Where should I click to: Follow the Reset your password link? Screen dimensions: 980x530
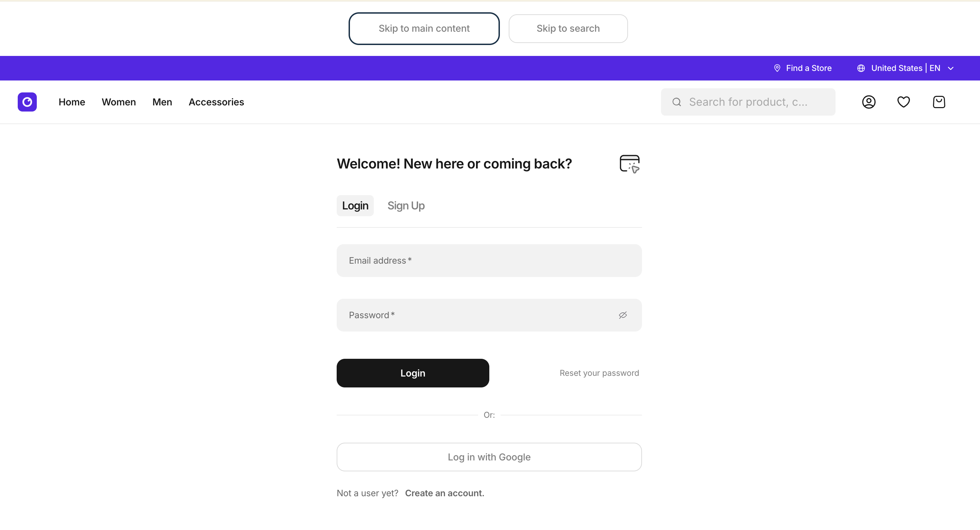point(599,373)
